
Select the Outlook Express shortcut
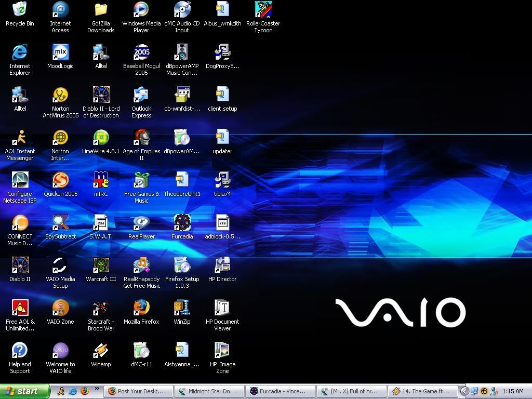[x=141, y=95]
